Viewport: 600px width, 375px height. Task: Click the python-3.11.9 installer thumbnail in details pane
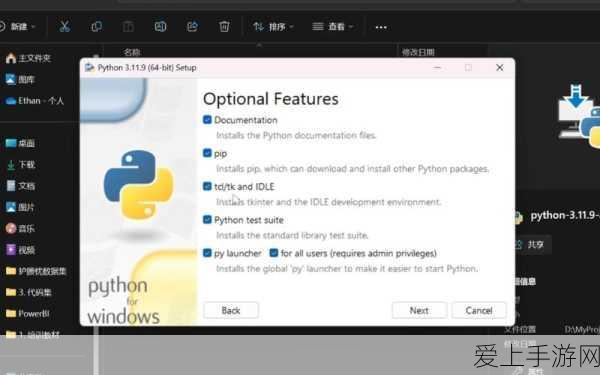tap(579, 117)
